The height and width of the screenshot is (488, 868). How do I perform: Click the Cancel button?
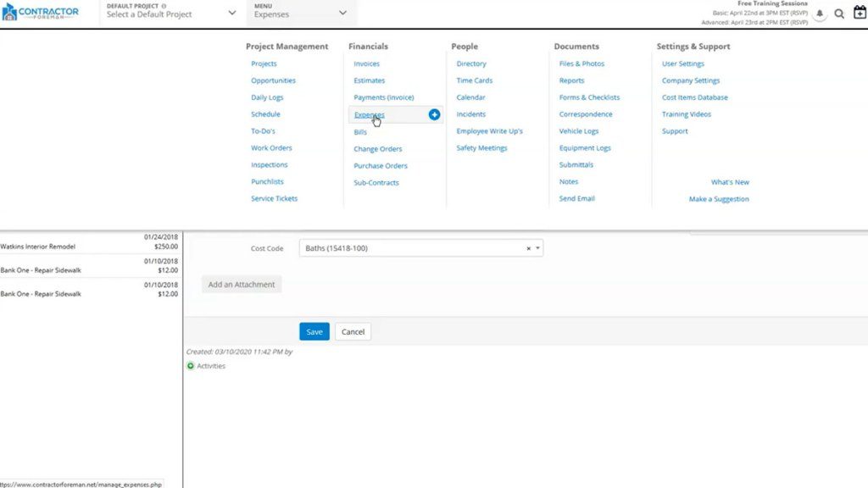[353, 331]
